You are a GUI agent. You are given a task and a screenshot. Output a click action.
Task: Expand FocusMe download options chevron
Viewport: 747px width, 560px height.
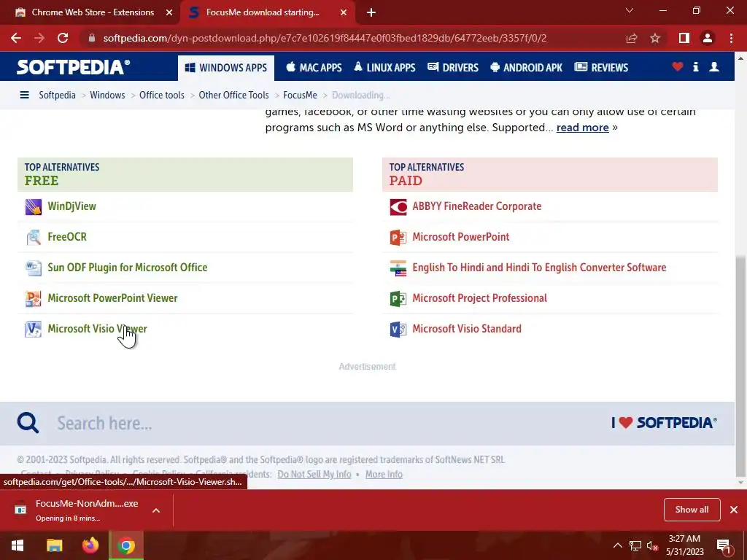coord(156,510)
